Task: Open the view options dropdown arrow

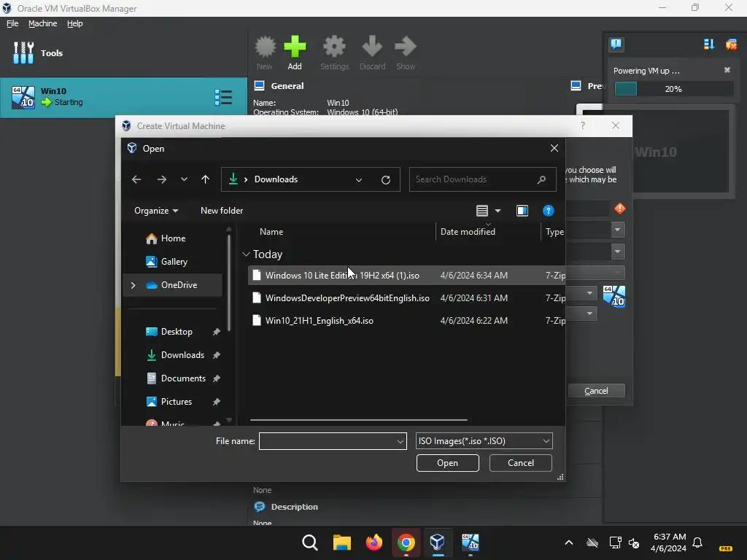Action: [498, 211]
